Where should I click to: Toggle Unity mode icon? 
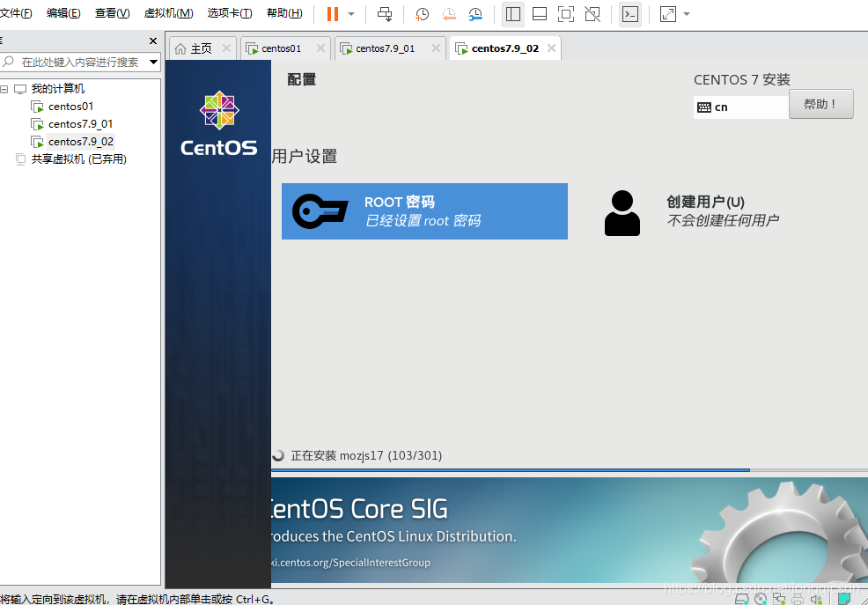(x=592, y=14)
